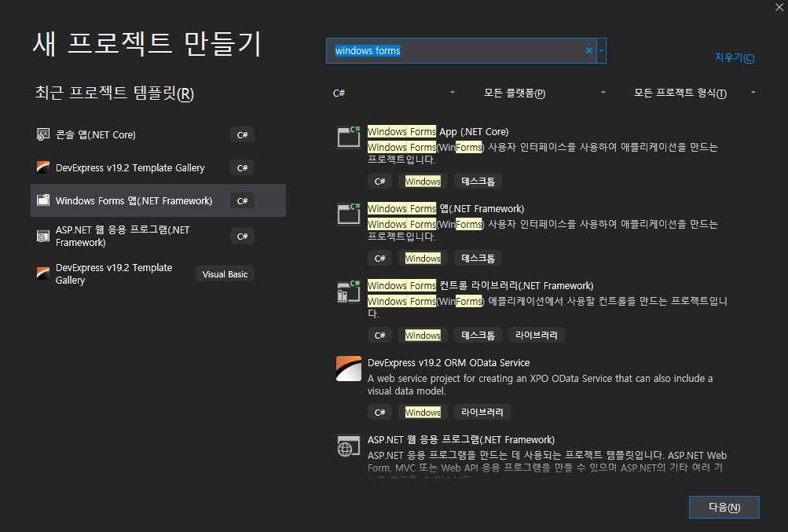Select DevExpress v19.2 ORM OData Service title

[x=449, y=362]
